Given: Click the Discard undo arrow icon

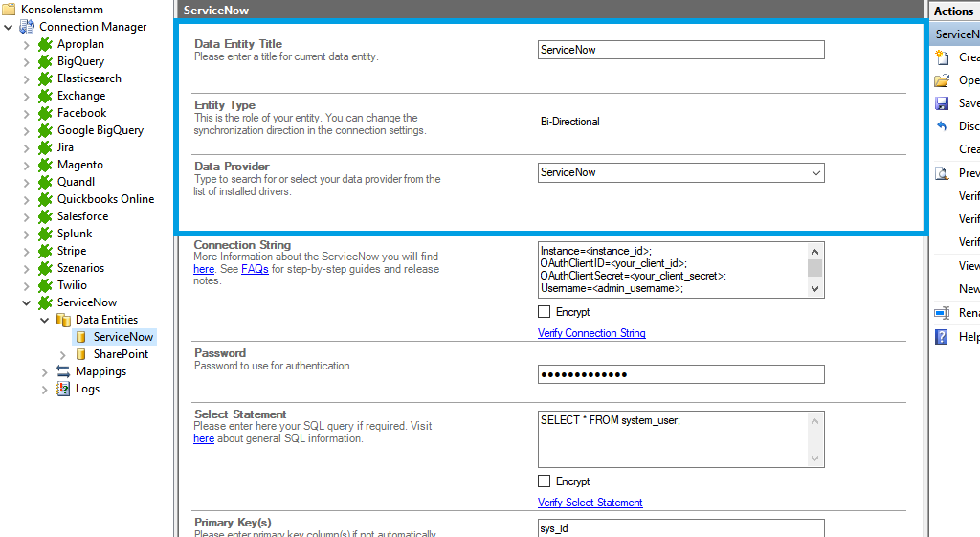Looking at the screenshot, I should (x=942, y=126).
